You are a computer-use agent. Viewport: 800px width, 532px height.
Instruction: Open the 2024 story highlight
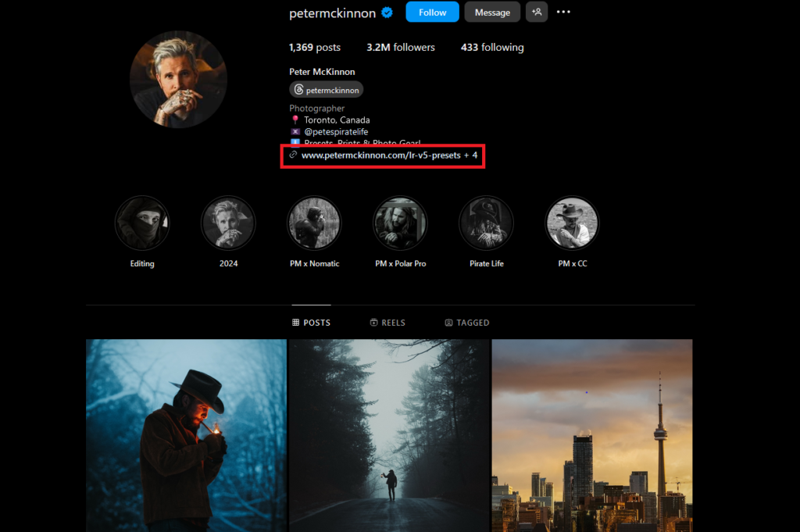tap(228, 223)
